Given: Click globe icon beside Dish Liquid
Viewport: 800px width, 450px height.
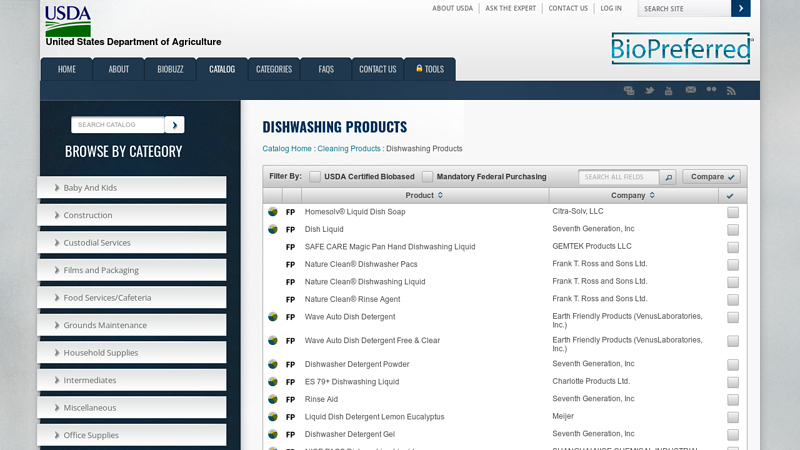Looking at the screenshot, I should click(273, 229).
